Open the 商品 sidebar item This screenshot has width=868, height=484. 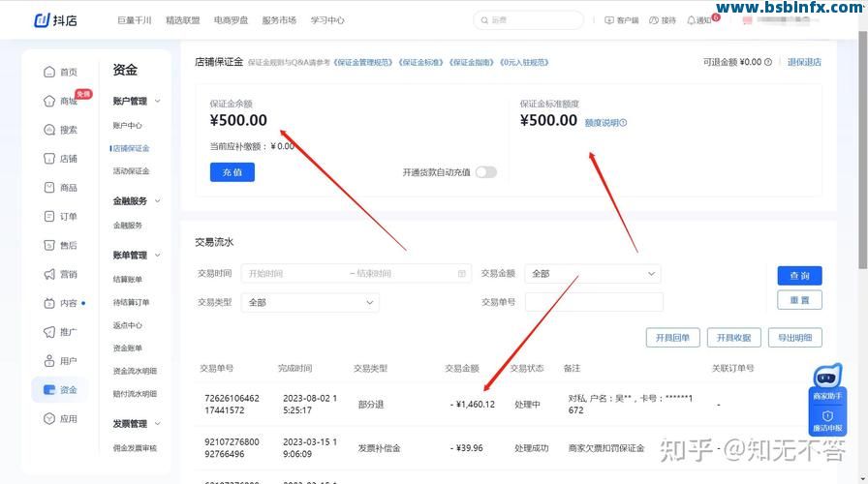(x=60, y=188)
